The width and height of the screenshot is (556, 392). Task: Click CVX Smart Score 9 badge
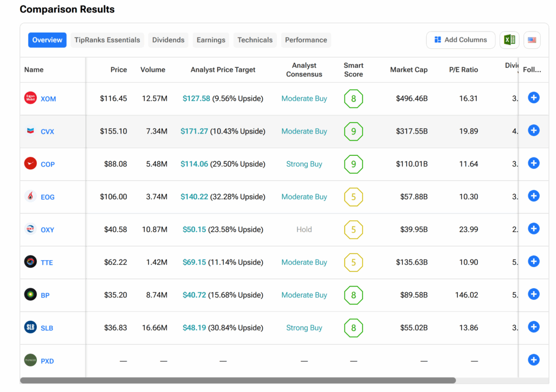point(353,131)
